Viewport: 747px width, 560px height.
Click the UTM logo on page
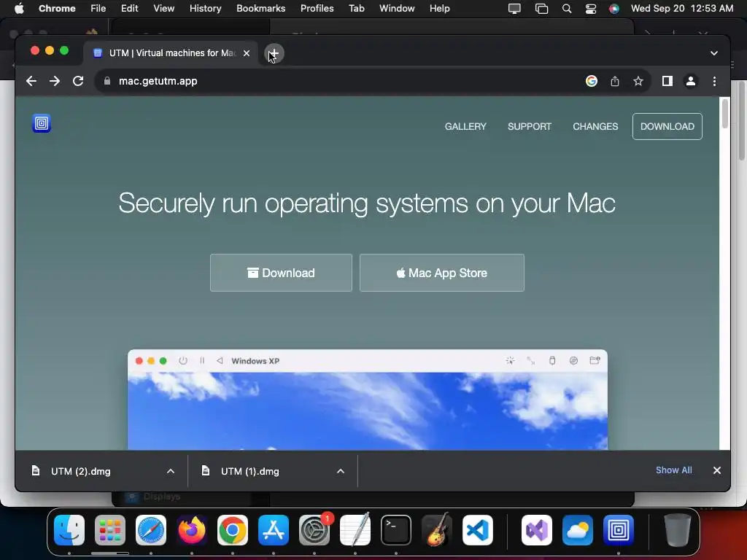[42, 123]
